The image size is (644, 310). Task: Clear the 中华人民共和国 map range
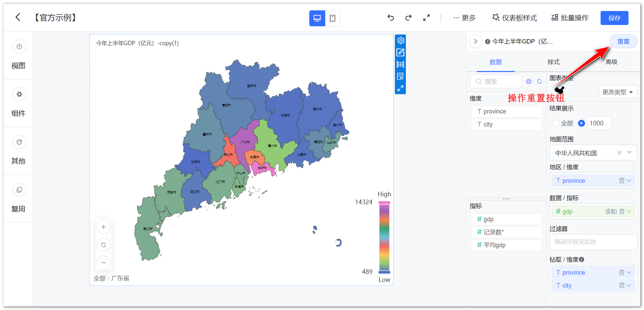[619, 153]
